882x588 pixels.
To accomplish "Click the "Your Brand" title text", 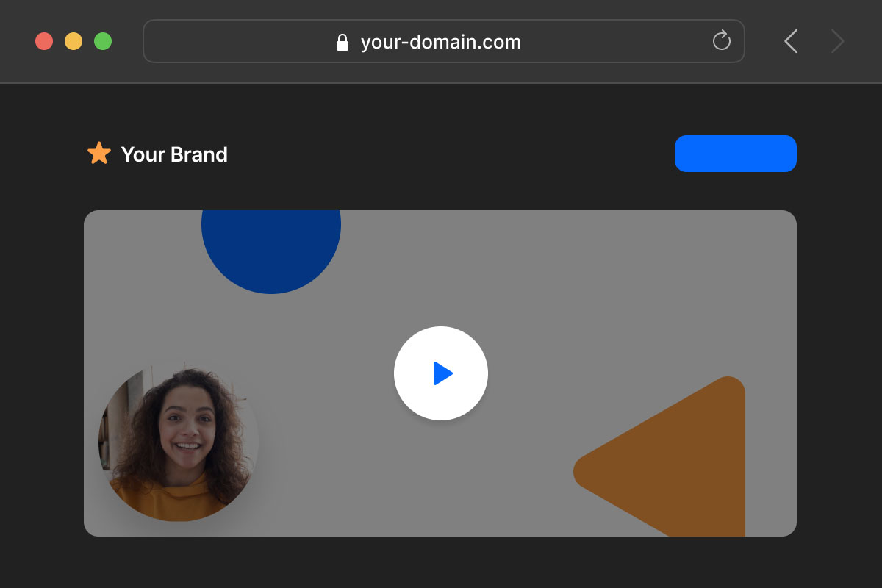I will [x=174, y=154].
